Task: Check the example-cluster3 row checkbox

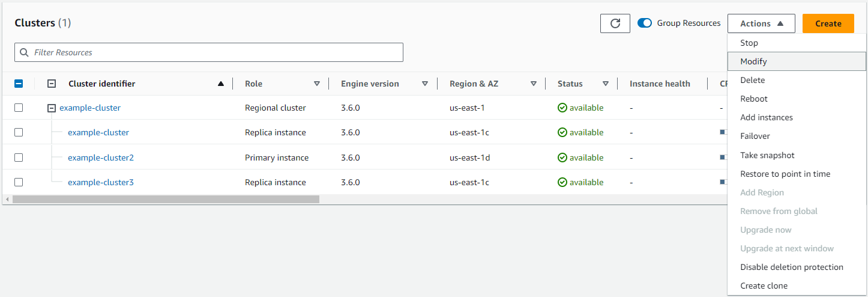Action: coord(19,182)
